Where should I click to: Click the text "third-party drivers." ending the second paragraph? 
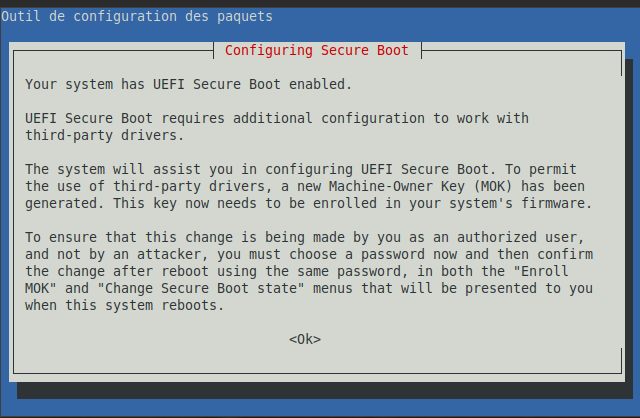(104, 135)
